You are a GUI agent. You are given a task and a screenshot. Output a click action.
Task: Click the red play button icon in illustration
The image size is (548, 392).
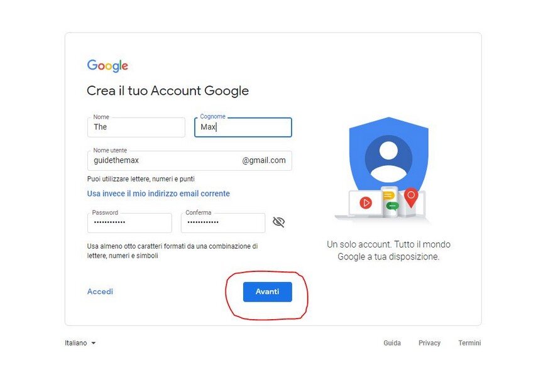click(366, 203)
